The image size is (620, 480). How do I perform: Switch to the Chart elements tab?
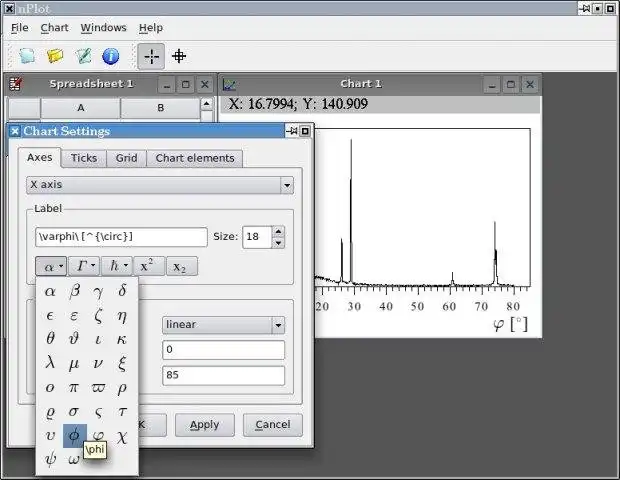(195, 158)
